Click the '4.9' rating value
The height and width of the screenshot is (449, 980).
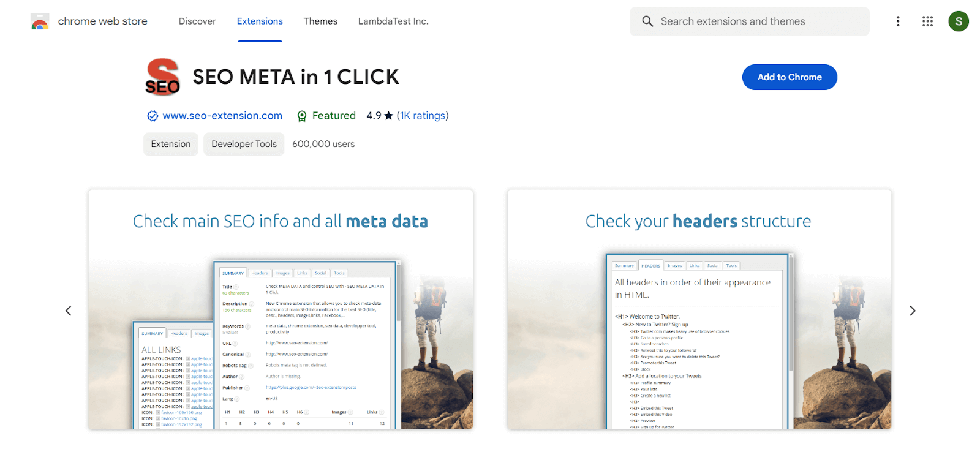[x=374, y=116]
